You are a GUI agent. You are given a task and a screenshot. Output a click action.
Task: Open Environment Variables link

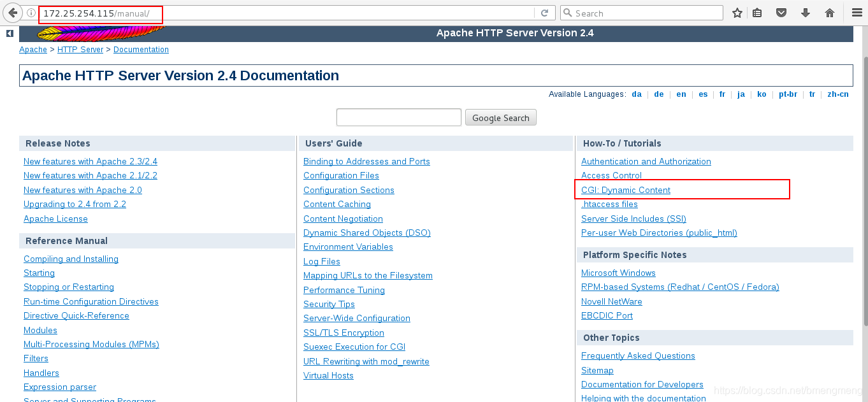[348, 247]
